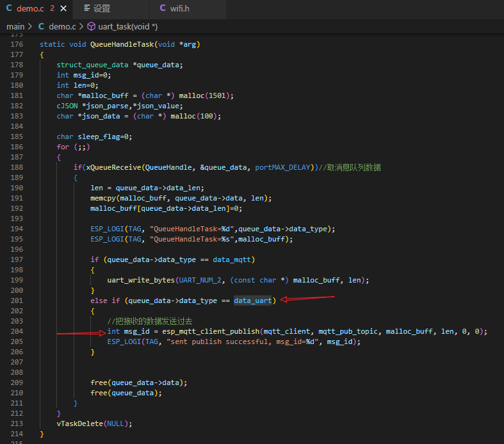Screen dimensions: 504x444
Task: Expand chevron after demo.c in breadcrumb
Action: [x=81, y=26]
